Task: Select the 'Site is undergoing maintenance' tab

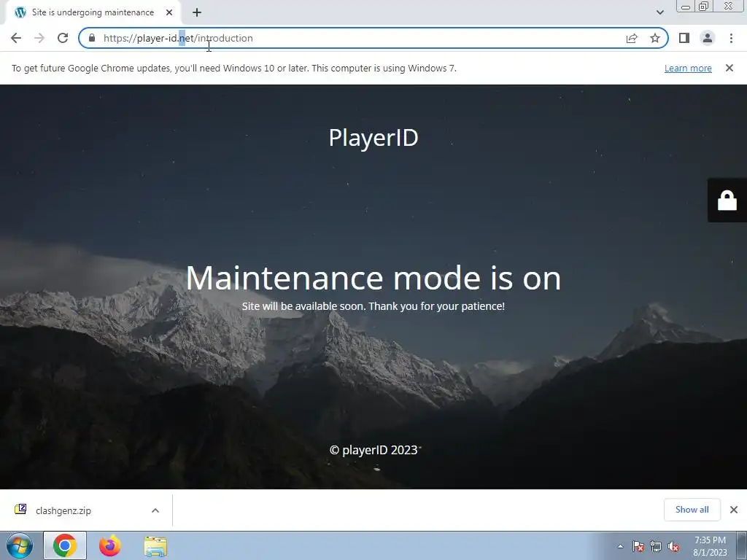Action: click(x=93, y=12)
